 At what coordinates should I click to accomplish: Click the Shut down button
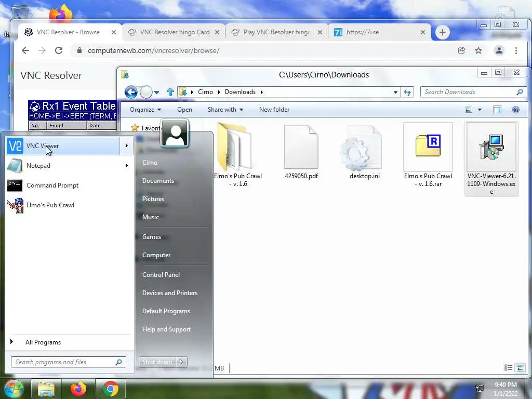pos(157,362)
